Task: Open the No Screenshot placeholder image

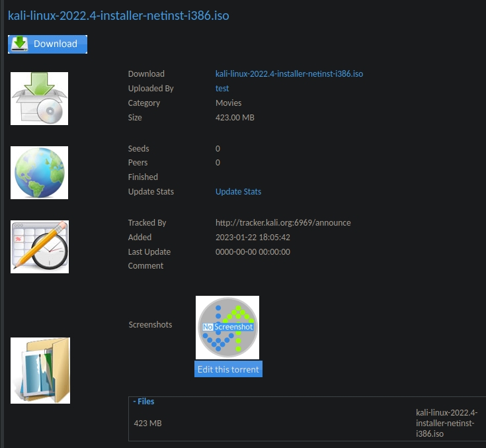Action: [227, 327]
